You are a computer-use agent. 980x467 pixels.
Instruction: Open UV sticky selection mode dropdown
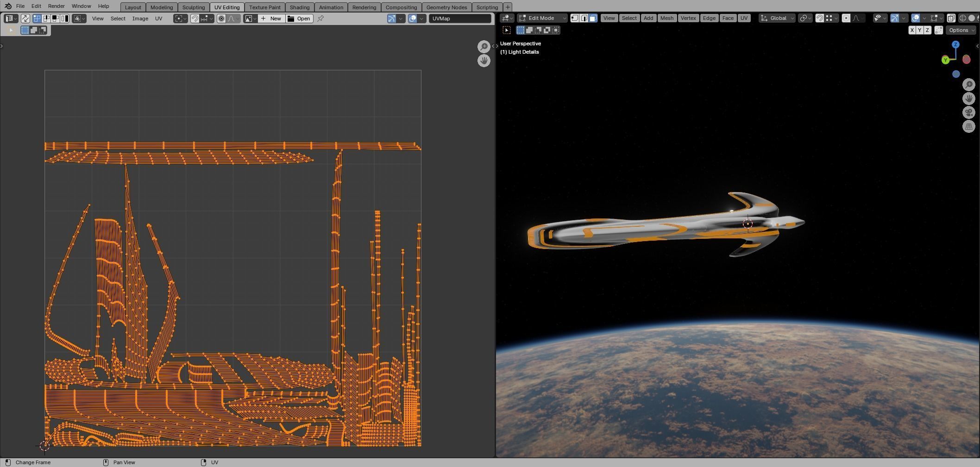coord(79,19)
